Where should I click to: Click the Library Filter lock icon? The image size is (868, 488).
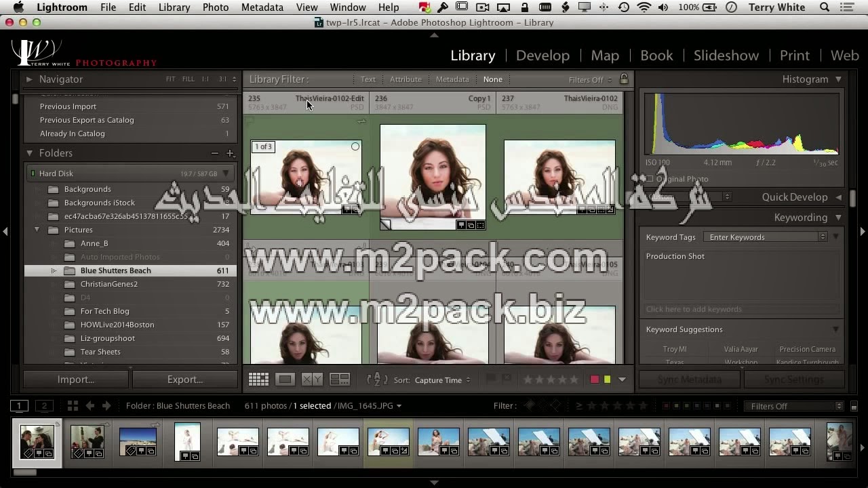(624, 79)
